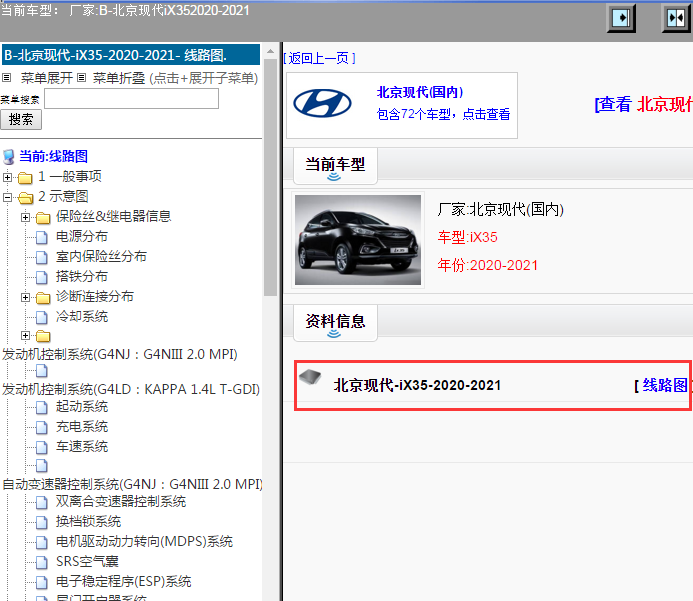Expand the 保险丝&继电器信息 folder node
The width and height of the screenshot is (693, 601).
[25, 217]
